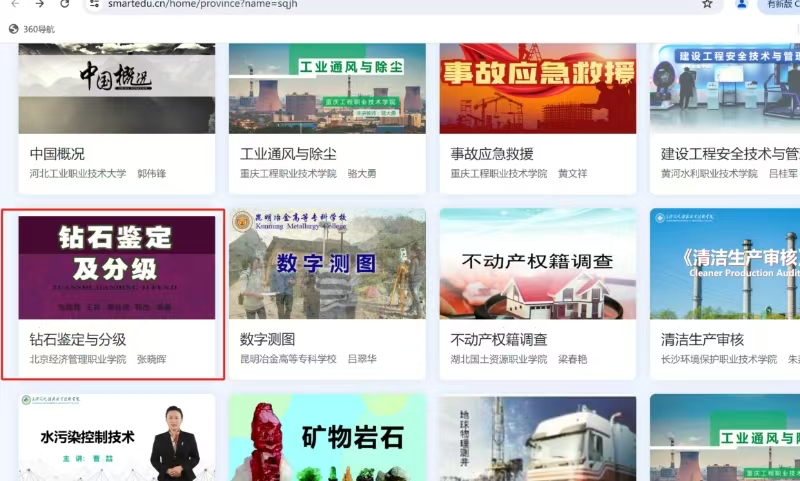Click instructor name 黄文祥
This screenshot has width=800, height=481.
pos(572,173)
